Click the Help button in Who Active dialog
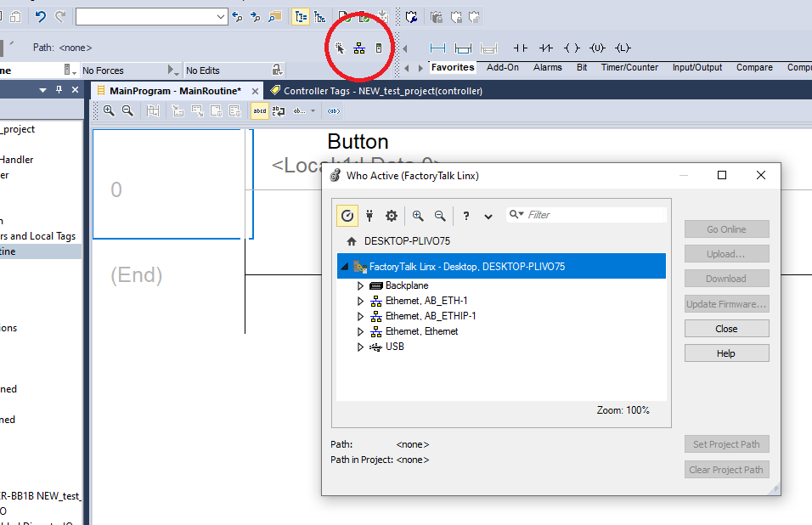Image resolution: width=812 pixels, height=525 pixels. coord(726,353)
